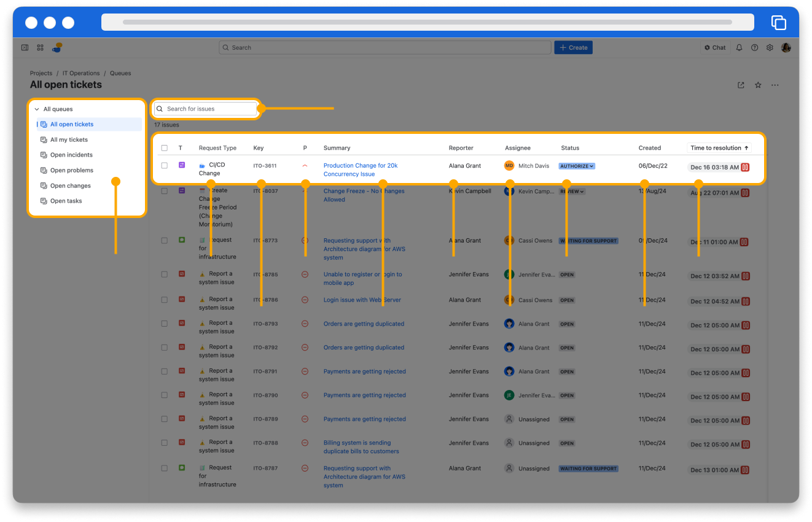812x522 pixels.
Task: Click the browser tabs overview icon
Action: tap(779, 23)
